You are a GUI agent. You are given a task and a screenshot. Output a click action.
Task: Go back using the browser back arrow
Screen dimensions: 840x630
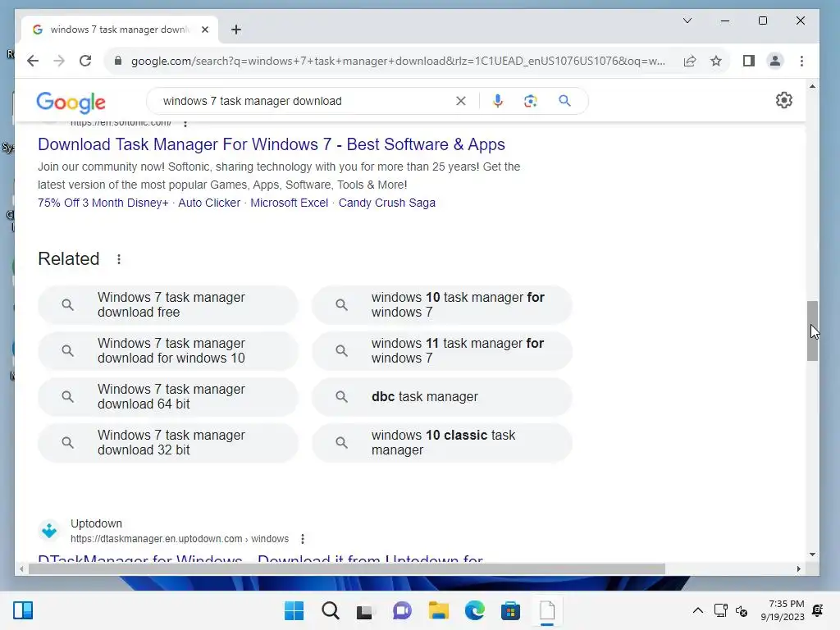(33, 61)
